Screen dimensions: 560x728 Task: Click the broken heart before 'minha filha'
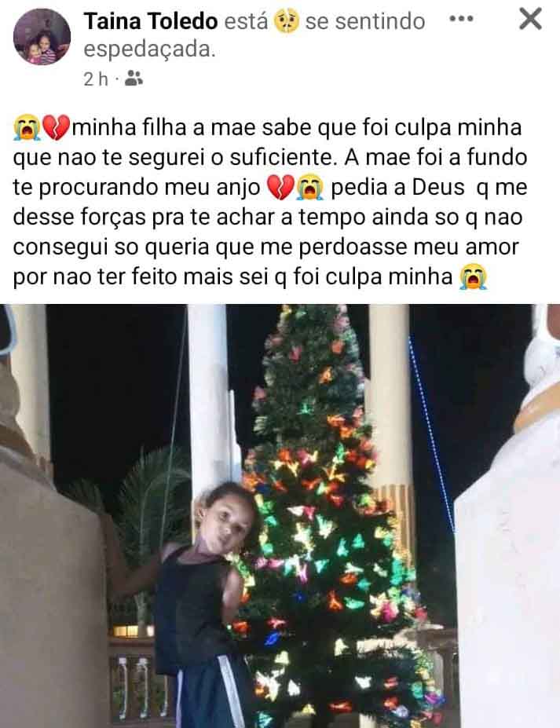(x=57, y=128)
